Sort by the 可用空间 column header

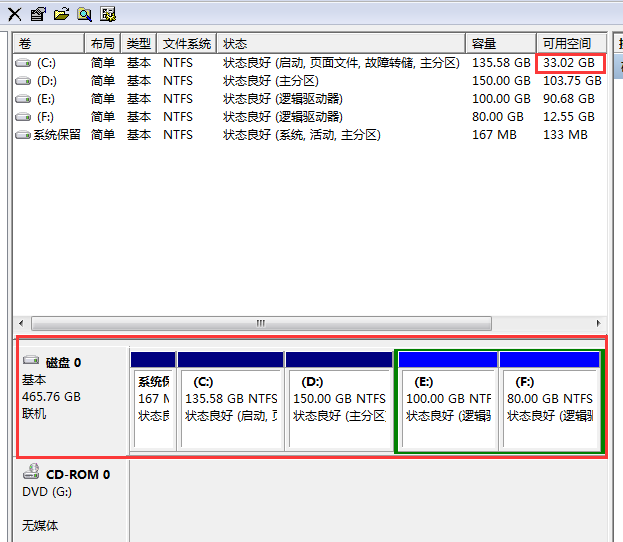point(569,44)
